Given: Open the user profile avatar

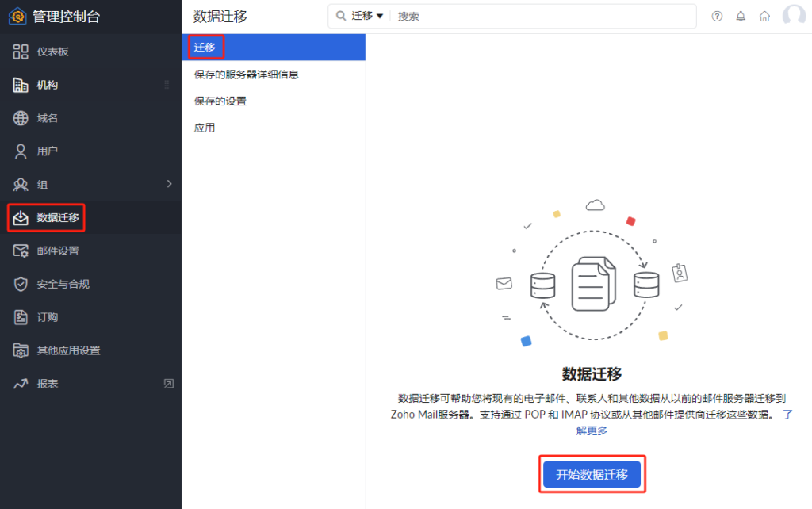Looking at the screenshot, I should (x=794, y=16).
